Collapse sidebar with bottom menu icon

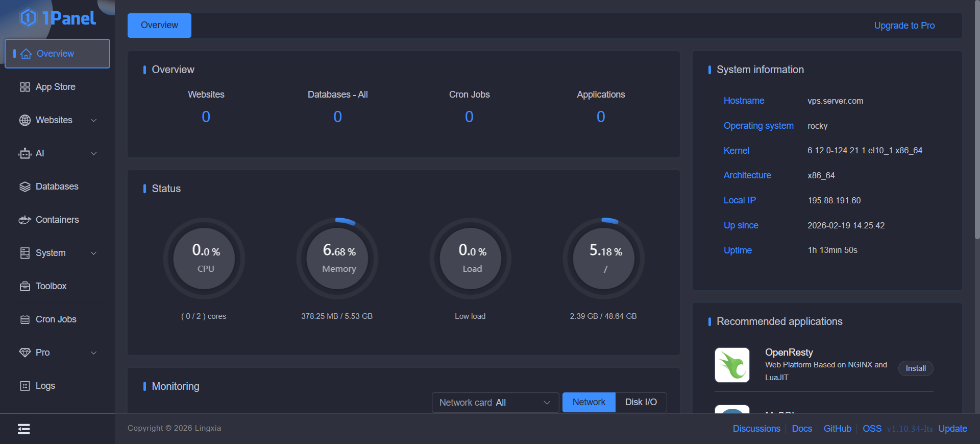tap(23, 429)
